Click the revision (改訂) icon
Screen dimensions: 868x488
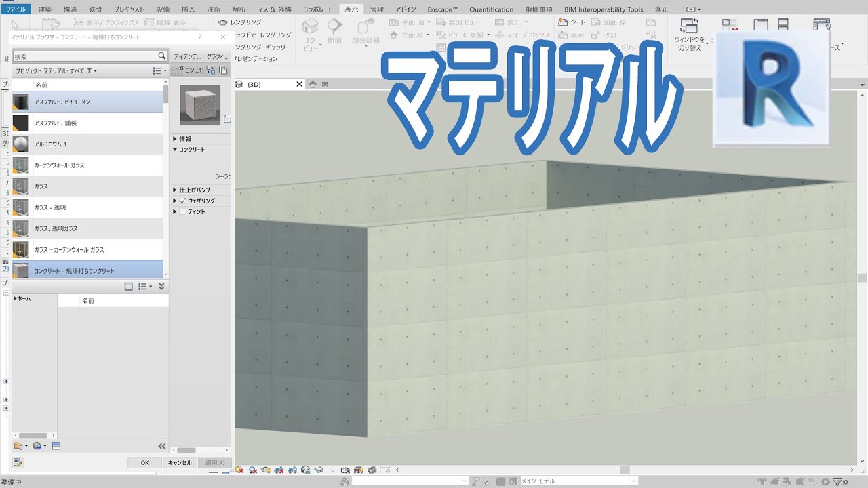coord(596,35)
